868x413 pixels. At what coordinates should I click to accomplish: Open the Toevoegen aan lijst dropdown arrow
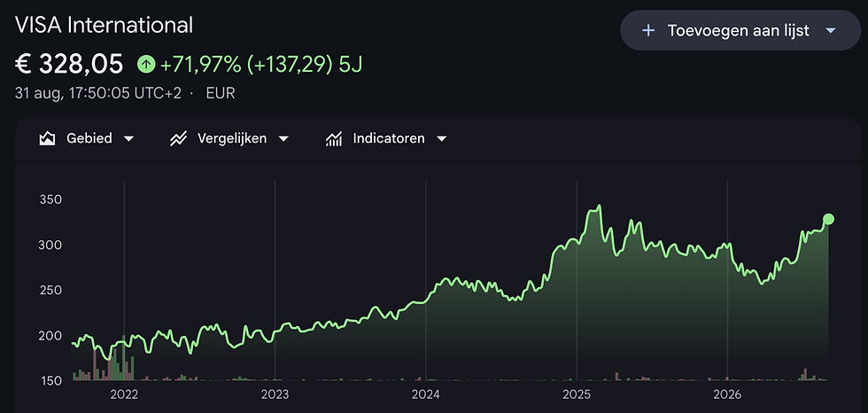(x=830, y=31)
